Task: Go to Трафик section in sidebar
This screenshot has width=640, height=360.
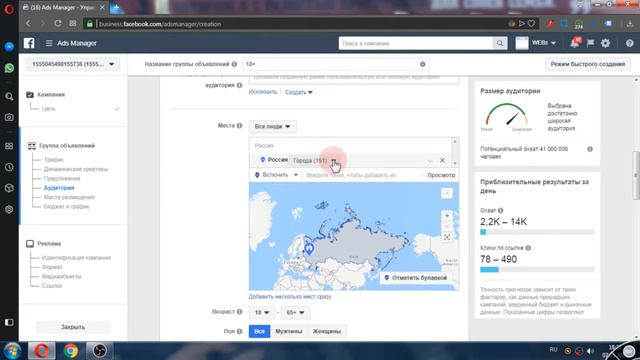Action: click(x=53, y=160)
